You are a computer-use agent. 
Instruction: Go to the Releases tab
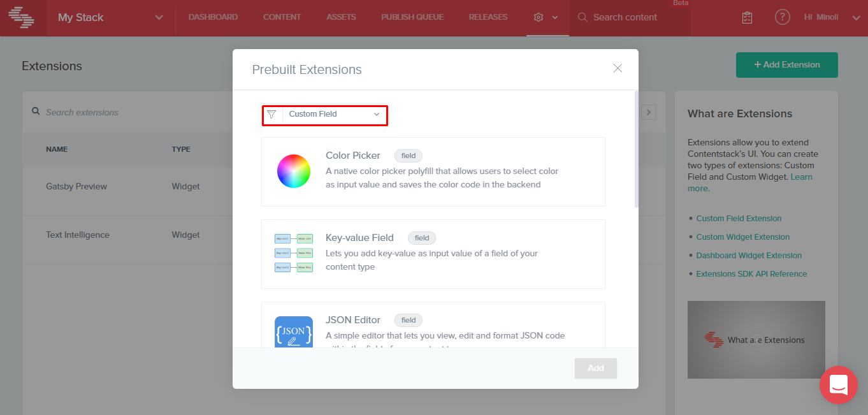click(x=488, y=17)
